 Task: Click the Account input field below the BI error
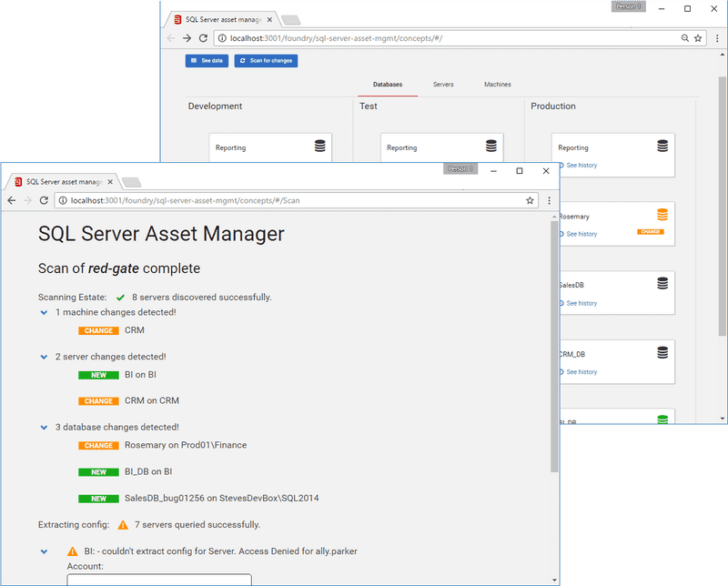[x=158, y=580]
